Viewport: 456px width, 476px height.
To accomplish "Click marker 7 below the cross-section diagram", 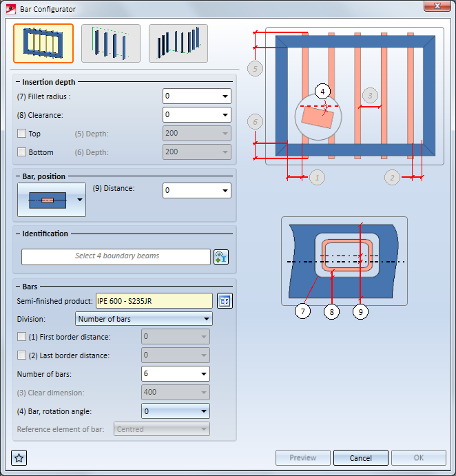I will point(302,311).
